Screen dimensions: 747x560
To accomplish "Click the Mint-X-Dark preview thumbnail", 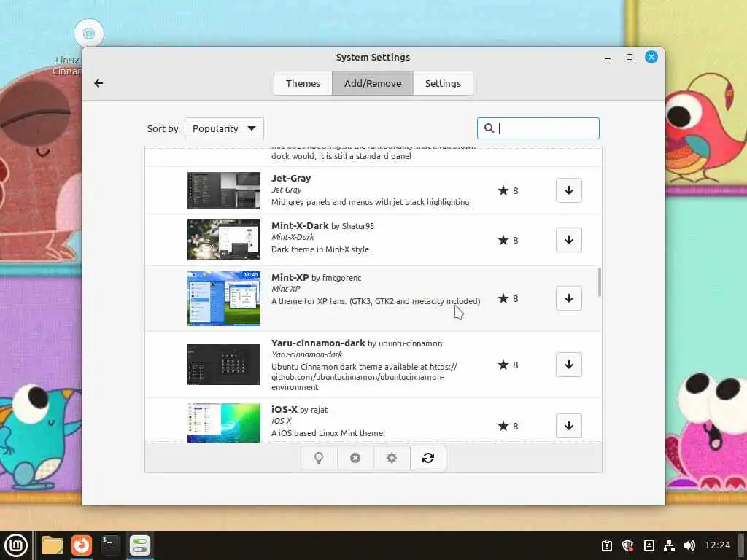I will click(x=224, y=239).
